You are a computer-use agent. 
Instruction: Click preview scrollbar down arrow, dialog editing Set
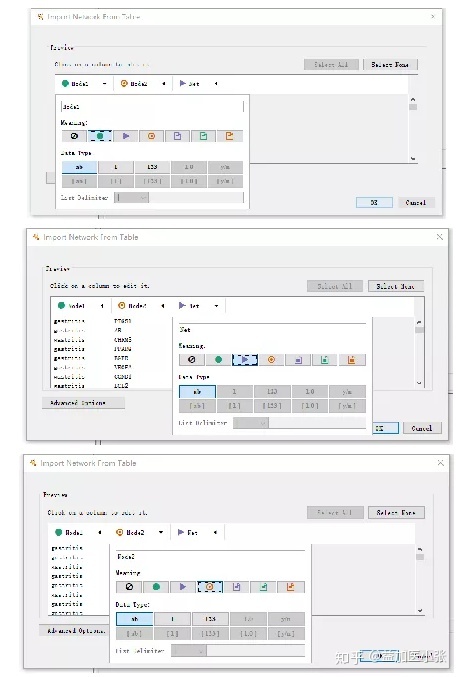click(x=419, y=383)
